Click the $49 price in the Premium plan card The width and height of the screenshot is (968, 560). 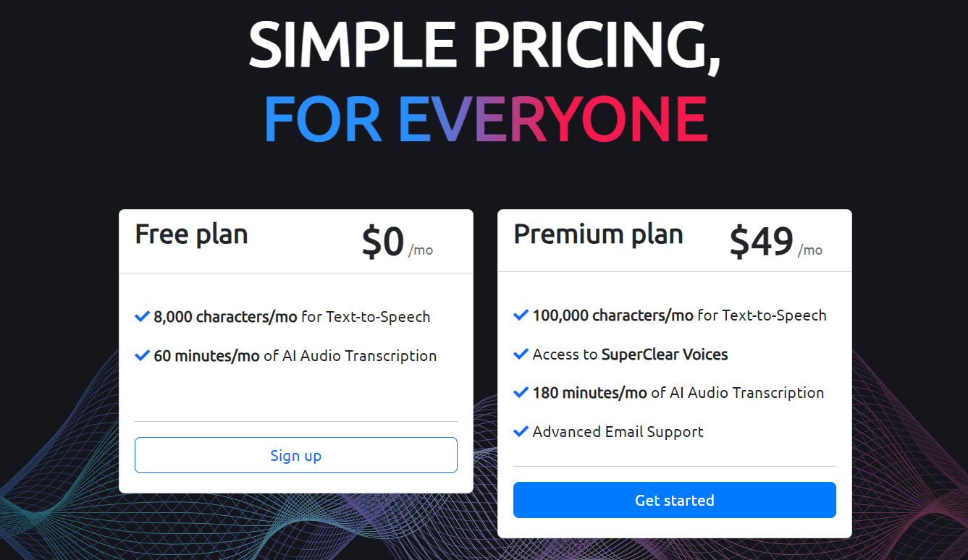[x=762, y=242]
